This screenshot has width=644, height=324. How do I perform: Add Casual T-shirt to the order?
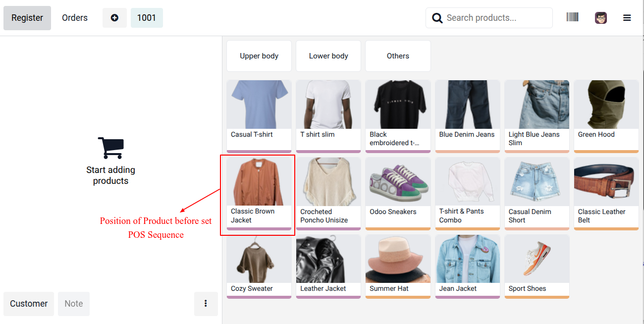pos(259,116)
